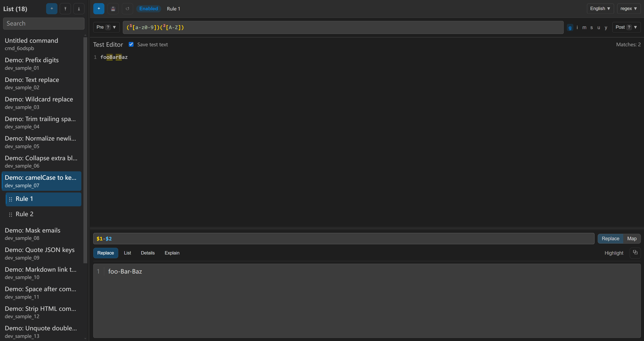Open Demo: Prefix digits command

pyautogui.click(x=42, y=64)
